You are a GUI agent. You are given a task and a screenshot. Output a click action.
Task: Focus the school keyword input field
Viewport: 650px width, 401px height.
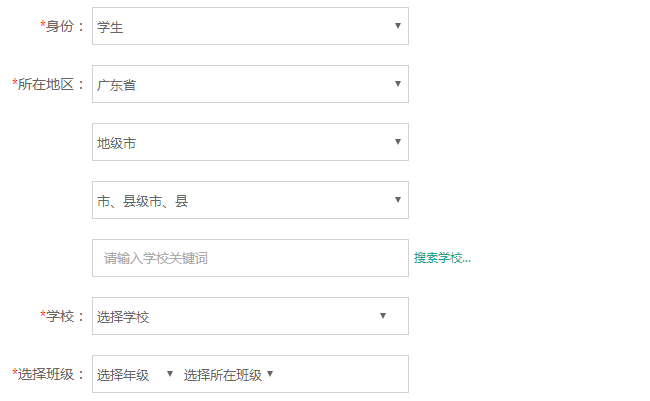[x=250, y=258]
